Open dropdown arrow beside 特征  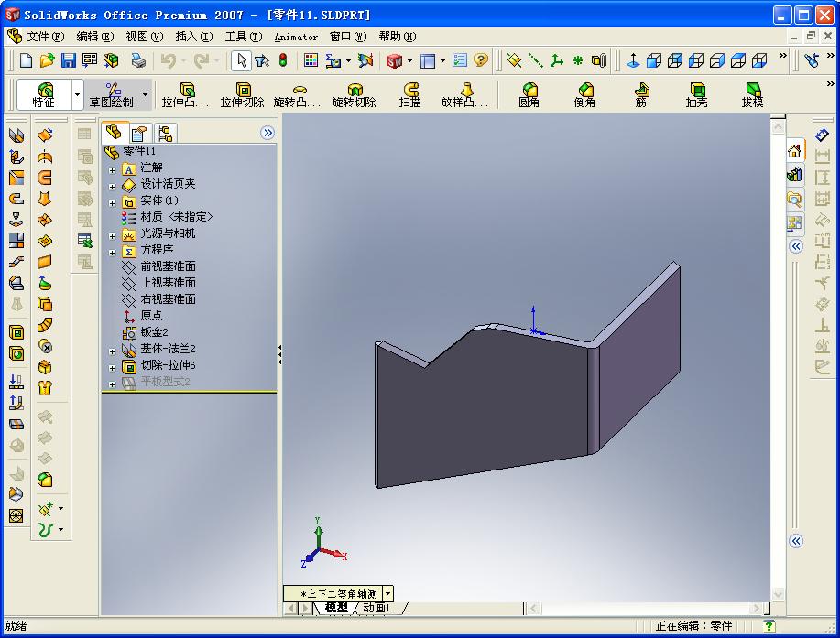[77, 94]
